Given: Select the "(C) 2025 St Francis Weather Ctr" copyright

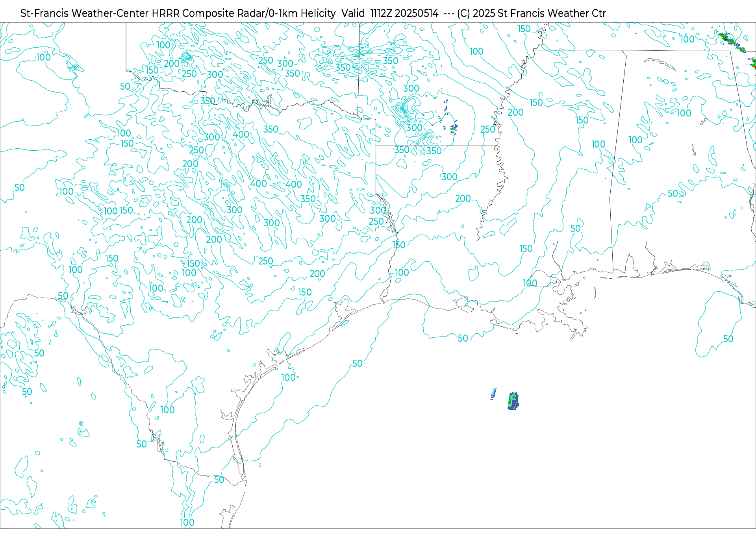Looking at the screenshot, I should coord(531,13).
